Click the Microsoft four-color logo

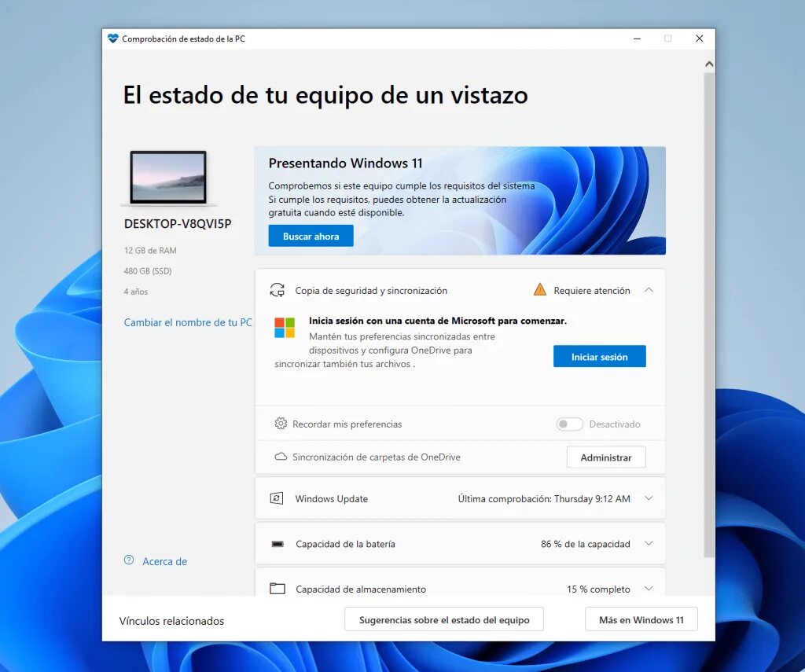point(285,328)
